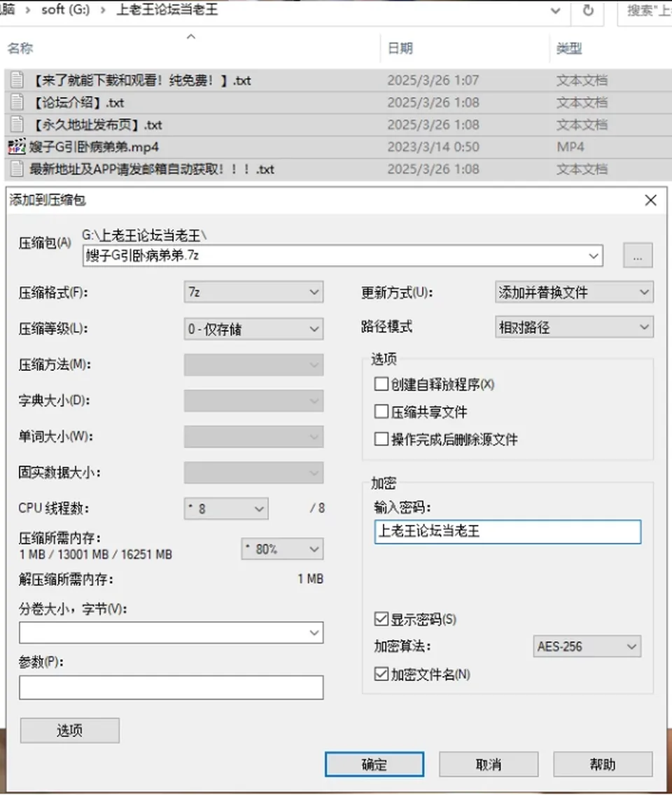
Task: Sort files by 日期 column header
Action: point(400,48)
